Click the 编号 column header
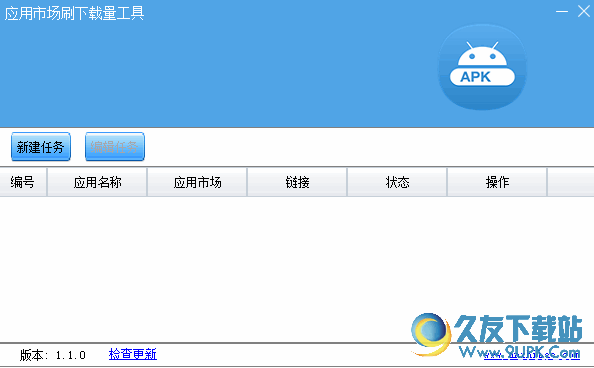This screenshot has height=368, width=594. [x=23, y=182]
